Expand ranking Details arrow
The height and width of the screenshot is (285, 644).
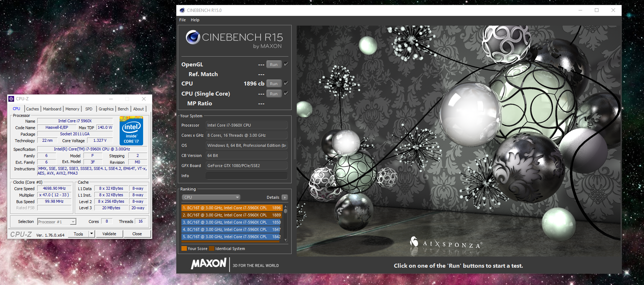pyautogui.click(x=285, y=197)
